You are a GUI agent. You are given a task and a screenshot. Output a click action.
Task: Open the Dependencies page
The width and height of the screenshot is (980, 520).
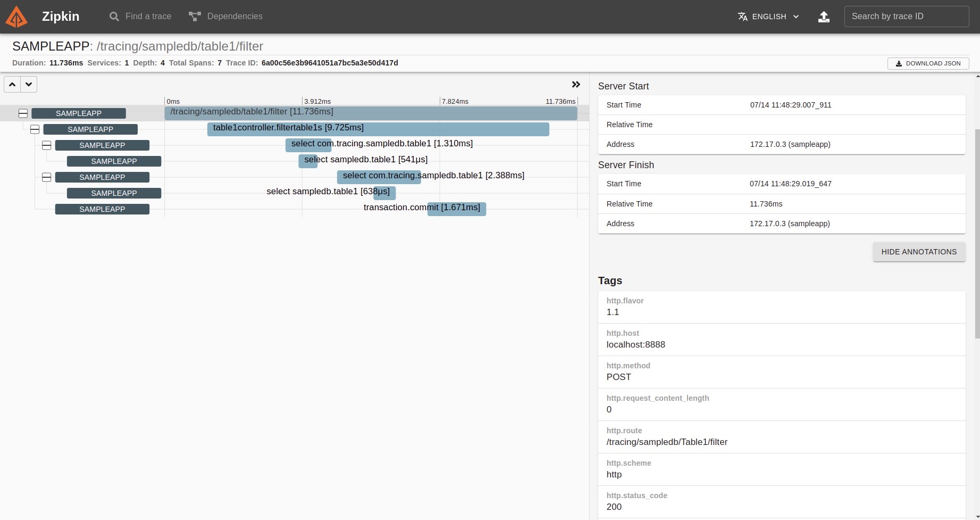[225, 16]
